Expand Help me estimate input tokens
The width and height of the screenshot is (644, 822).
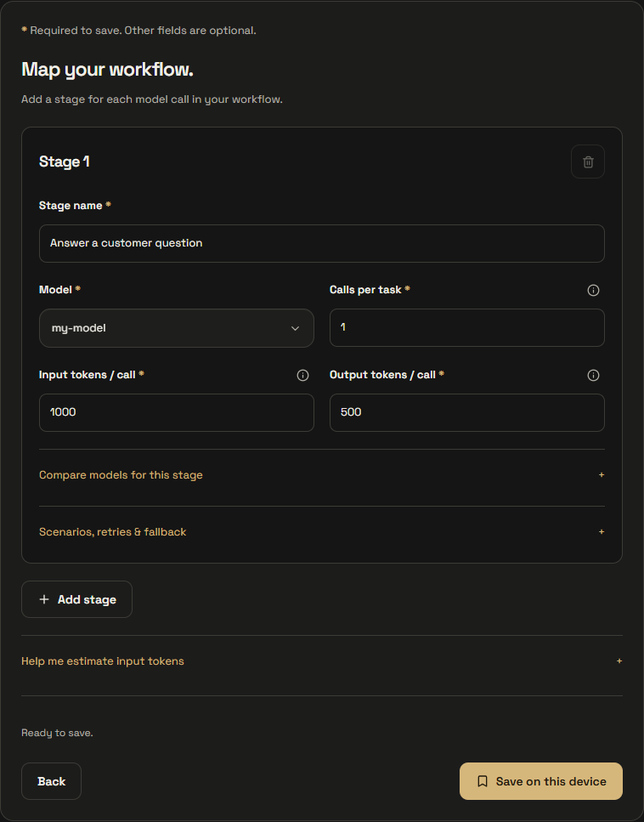tap(322, 661)
